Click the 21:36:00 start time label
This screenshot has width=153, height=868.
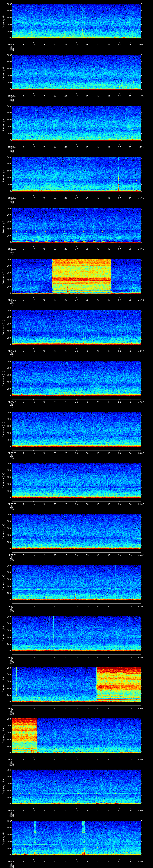point(12,402)
